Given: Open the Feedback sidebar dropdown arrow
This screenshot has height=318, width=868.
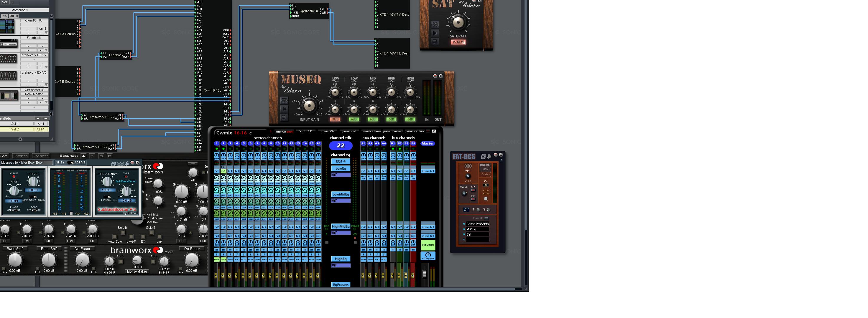Looking at the screenshot, I should 46,50.
